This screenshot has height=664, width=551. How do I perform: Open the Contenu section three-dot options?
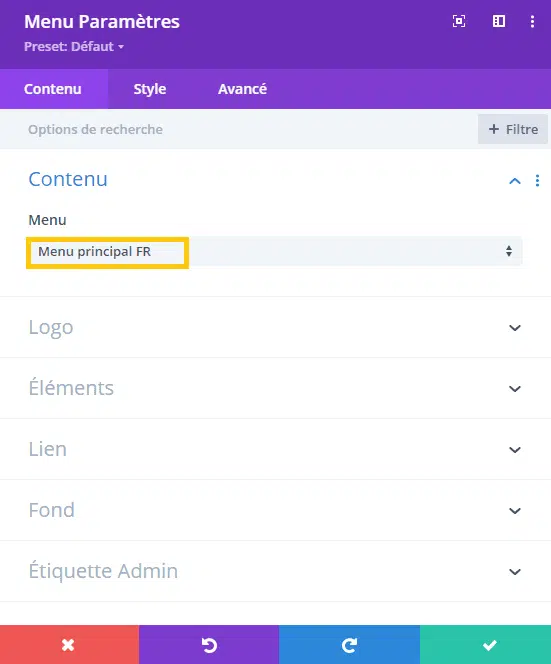(x=537, y=180)
